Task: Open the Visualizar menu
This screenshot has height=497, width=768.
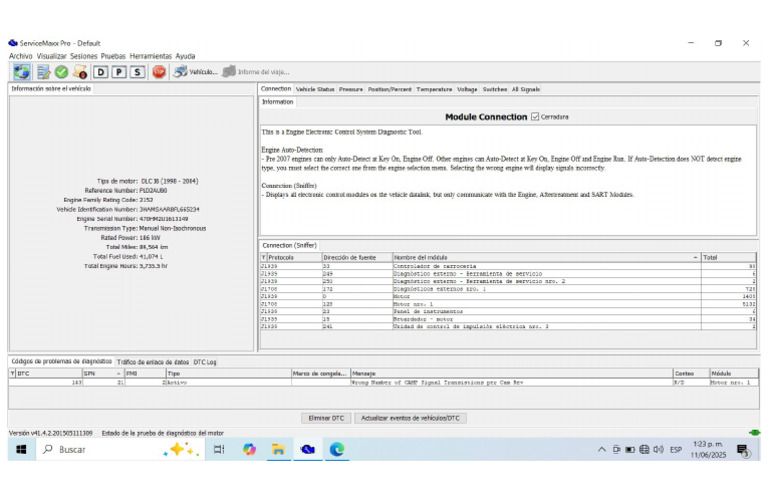Action: click(x=51, y=56)
